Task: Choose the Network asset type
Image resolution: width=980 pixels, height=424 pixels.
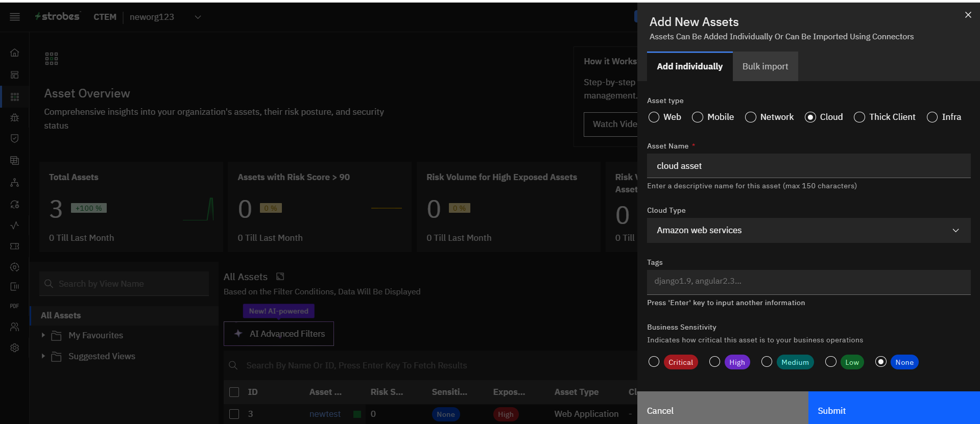Action: 751,117
